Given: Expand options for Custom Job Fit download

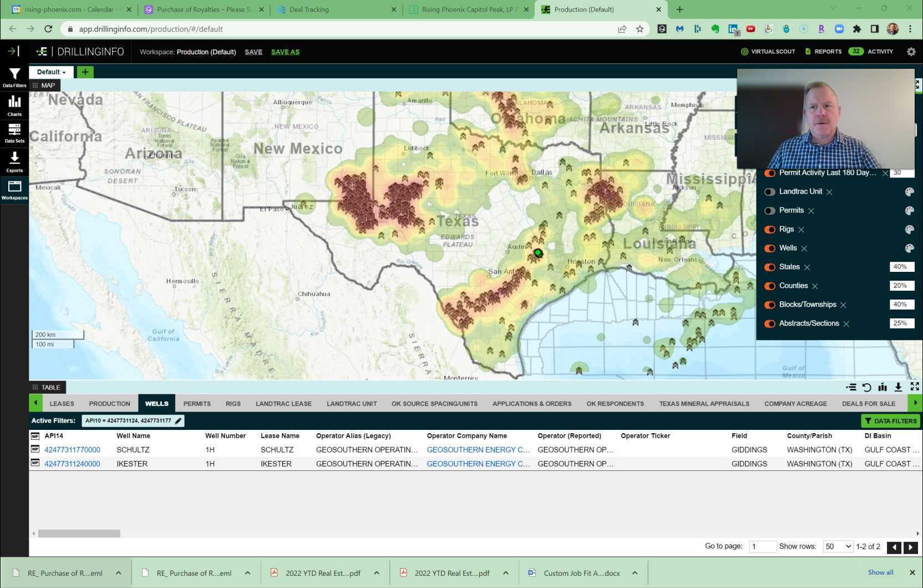Looking at the screenshot, I should (x=635, y=573).
